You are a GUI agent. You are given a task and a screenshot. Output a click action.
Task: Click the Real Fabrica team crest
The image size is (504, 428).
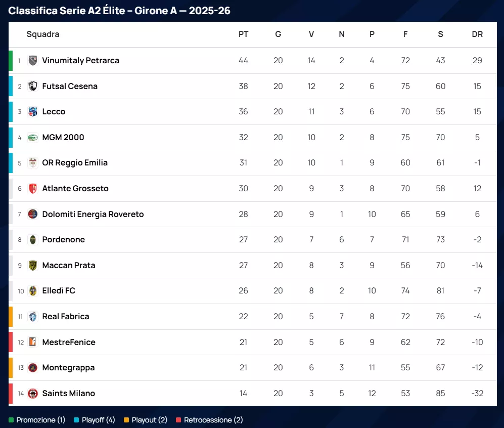[x=33, y=317]
